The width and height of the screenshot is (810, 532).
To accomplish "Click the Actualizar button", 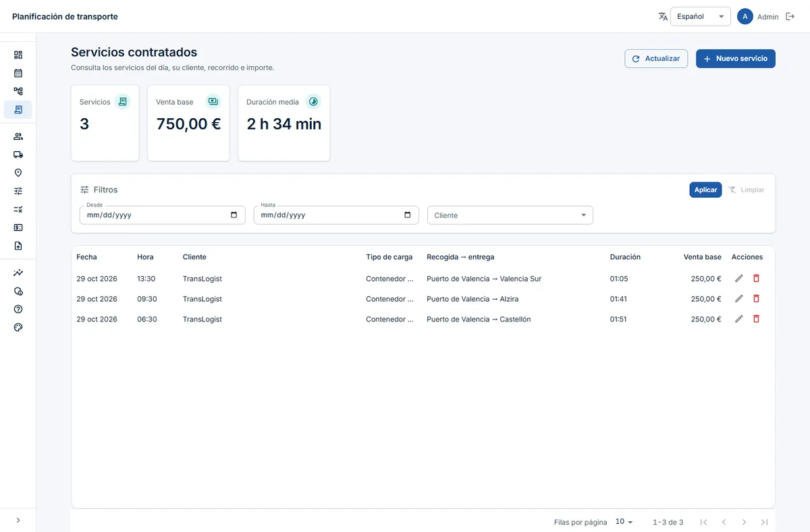I will coord(656,59).
